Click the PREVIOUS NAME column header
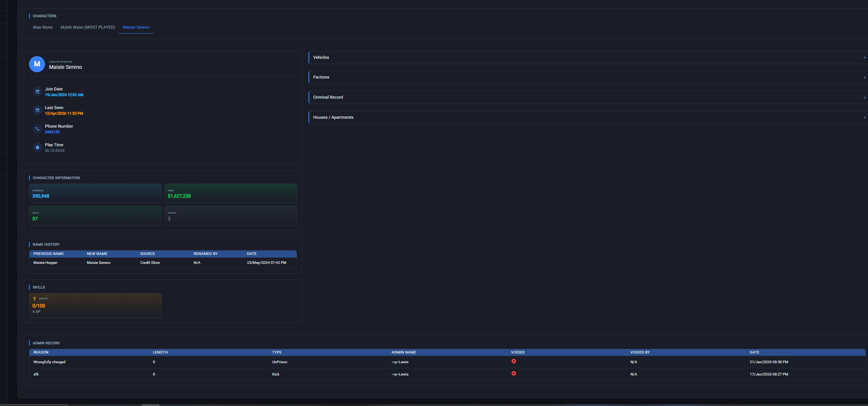The height and width of the screenshot is (406, 868). tap(49, 254)
